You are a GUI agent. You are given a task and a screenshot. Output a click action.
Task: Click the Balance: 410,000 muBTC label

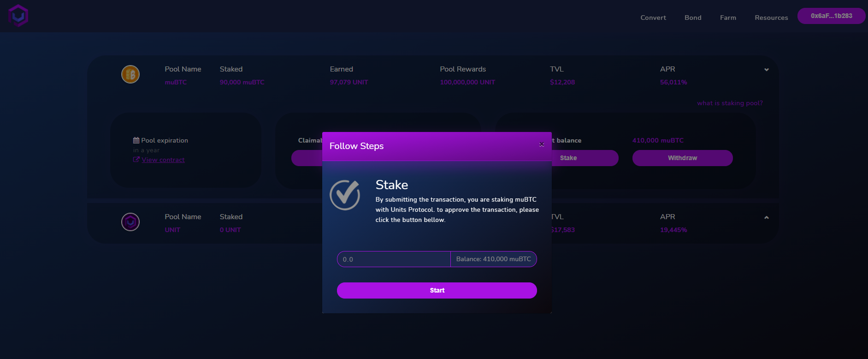click(493, 259)
